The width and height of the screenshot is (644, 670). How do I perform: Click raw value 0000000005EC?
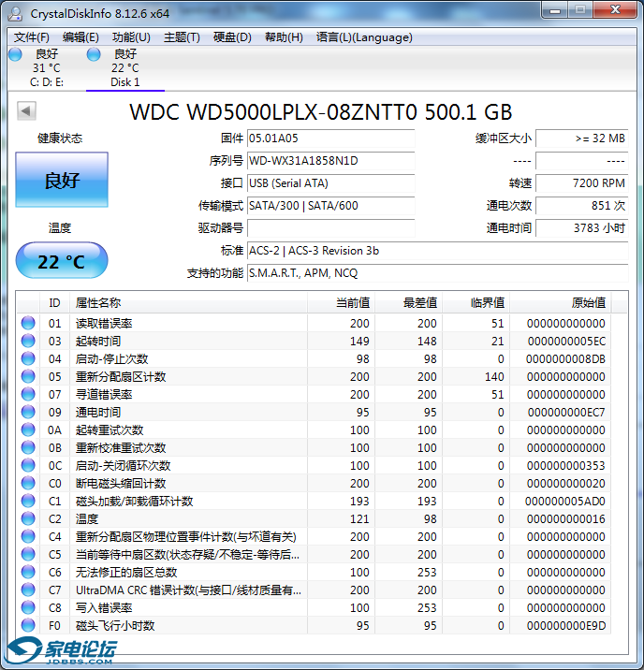[566, 342]
